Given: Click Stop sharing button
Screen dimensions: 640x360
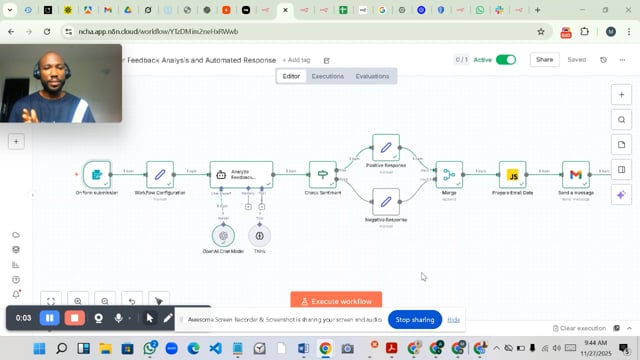Looking at the screenshot, I should (x=415, y=319).
